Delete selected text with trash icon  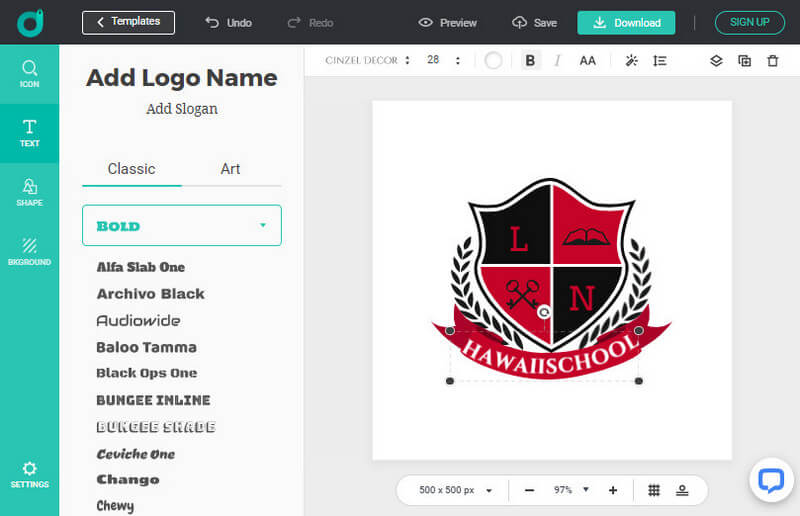[x=772, y=61]
